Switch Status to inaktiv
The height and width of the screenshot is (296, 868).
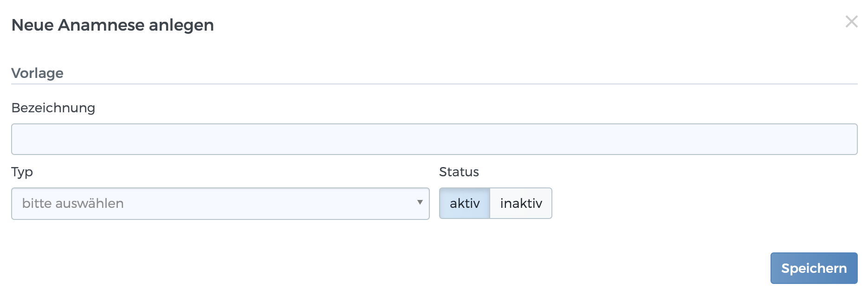click(521, 204)
